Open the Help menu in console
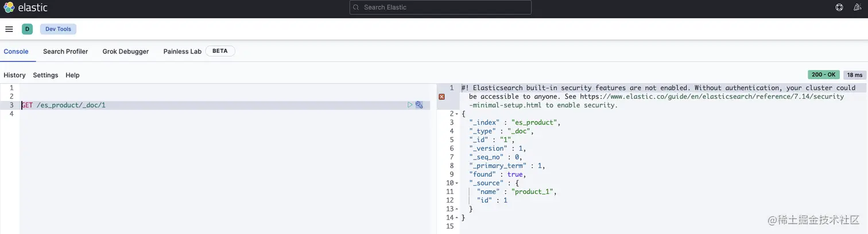 pyautogui.click(x=72, y=75)
